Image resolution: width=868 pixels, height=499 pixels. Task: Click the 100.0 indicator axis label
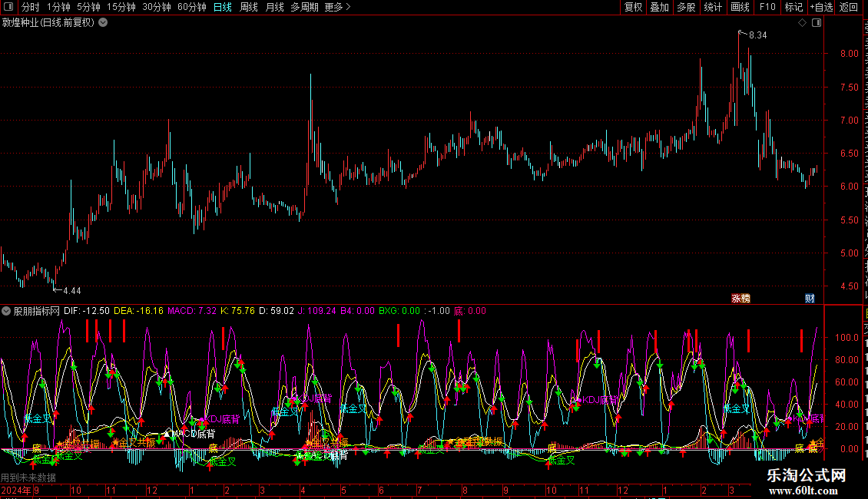pyautogui.click(x=846, y=338)
